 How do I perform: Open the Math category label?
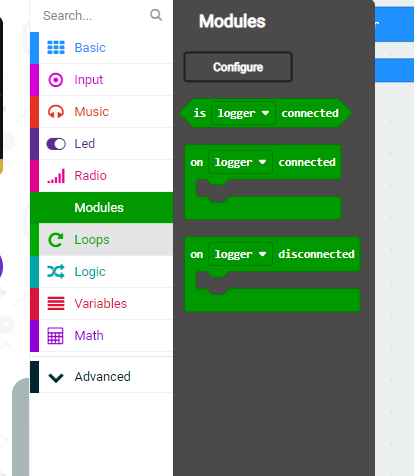pos(89,336)
